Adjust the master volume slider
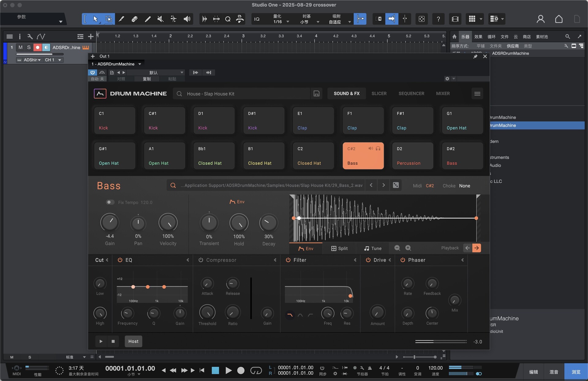The height and width of the screenshot is (381, 588). click(x=441, y=341)
